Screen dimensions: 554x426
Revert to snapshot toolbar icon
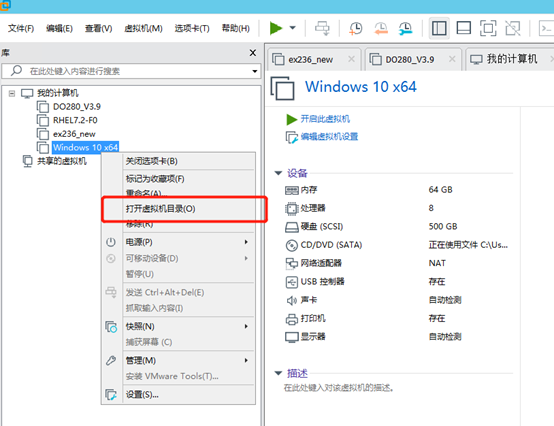pyautogui.click(x=381, y=28)
